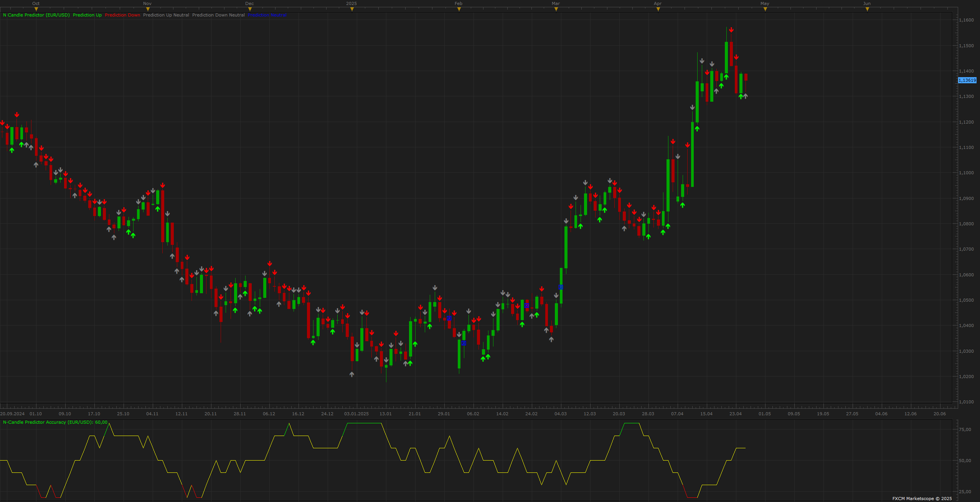Click the 1,0800 price axis label
The image size is (980, 502).
click(966, 224)
